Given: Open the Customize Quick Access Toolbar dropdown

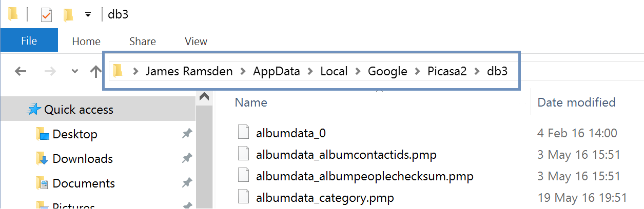Looking at the screenshot, I should [88, 15].
